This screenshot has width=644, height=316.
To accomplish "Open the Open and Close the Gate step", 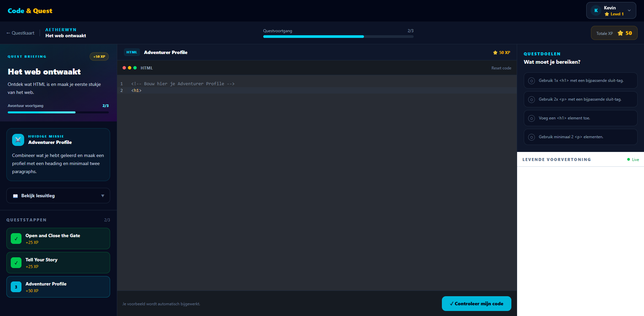I will pyautogui.click(x=58, y=239).
